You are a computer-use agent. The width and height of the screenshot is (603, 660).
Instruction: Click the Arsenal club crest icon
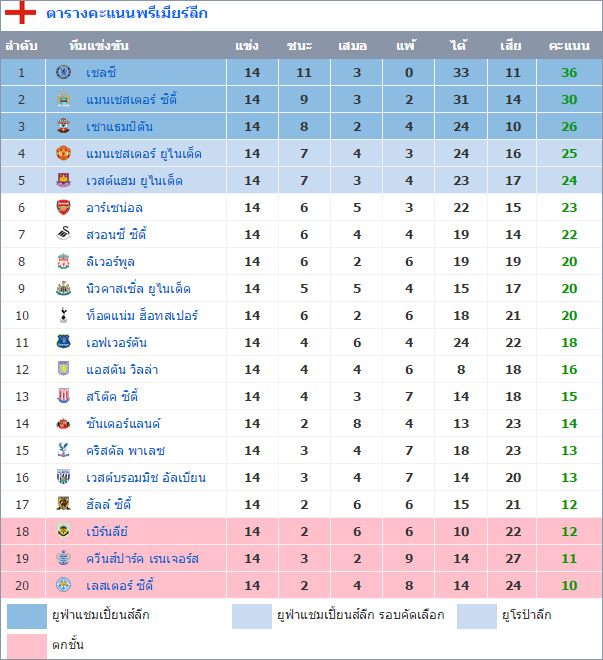click(x=64, y=208)
